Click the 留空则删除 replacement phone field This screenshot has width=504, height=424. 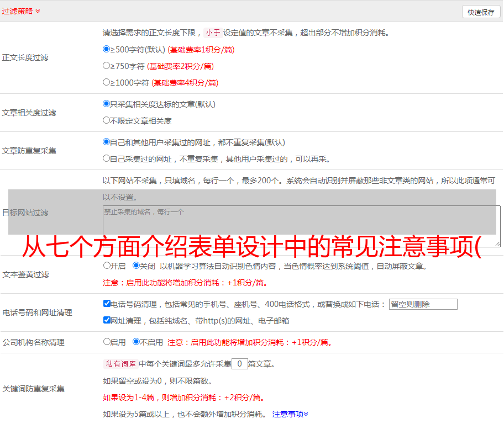[423, 304]
